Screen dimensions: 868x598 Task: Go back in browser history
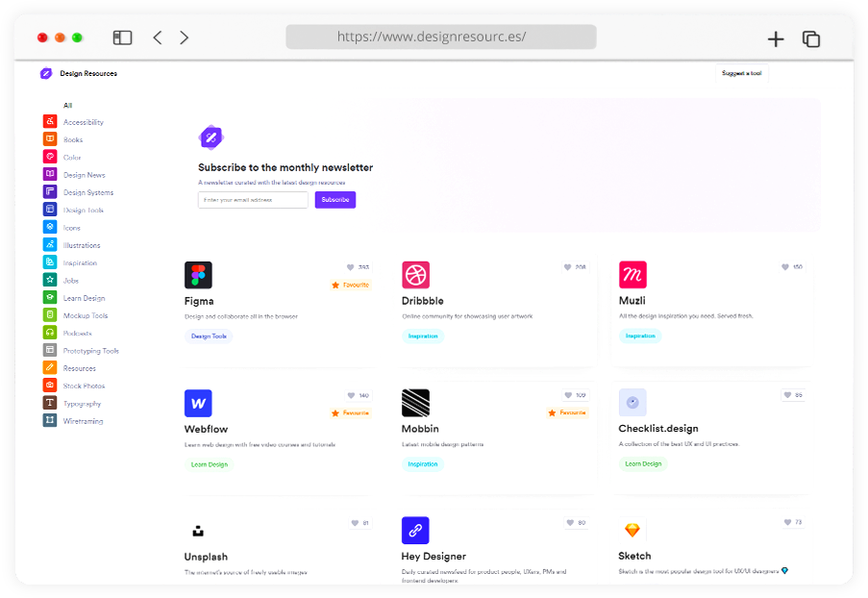click(158, 37)
